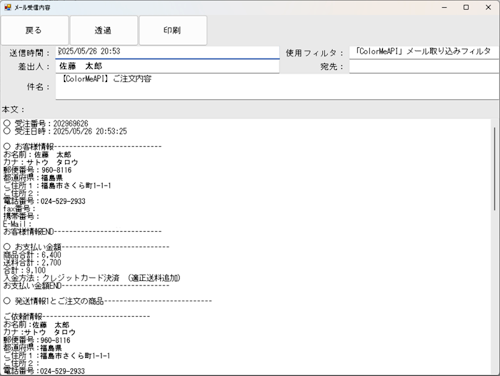Click the vertical scrollbar thumb of the 本文 area

coord(495,169)
